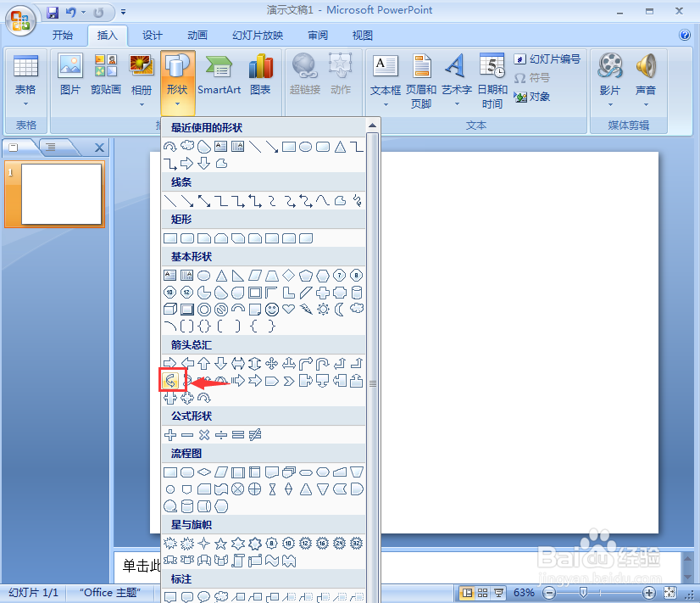Image resolution: width=700 pixels, height=603 pixels.
Task: Open the undo history dropdown arrow
Action: point(83,13)
